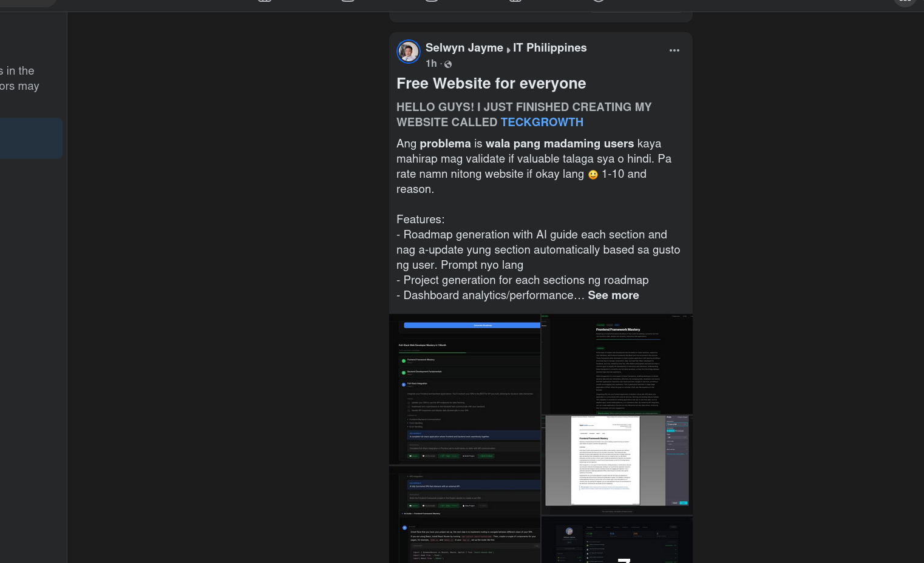Click the public audience globe icon
The image size is (924, 563).
(448, 64)
